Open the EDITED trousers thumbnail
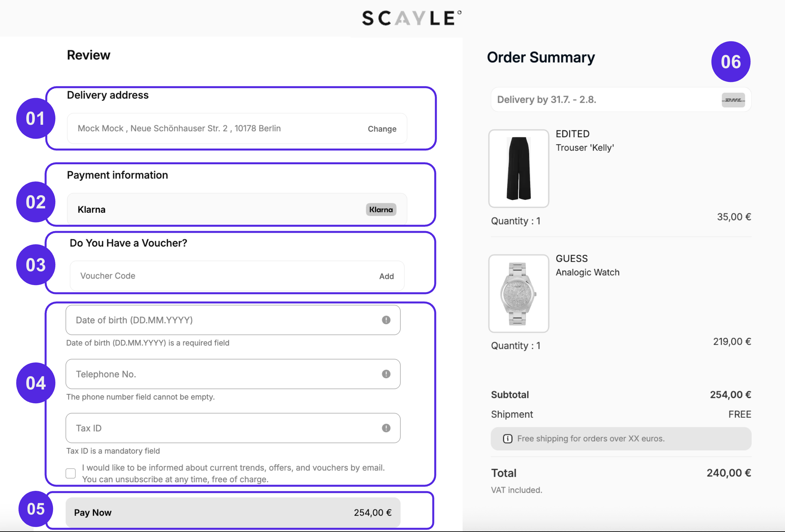785x532 pixels. tap(519, 169)
